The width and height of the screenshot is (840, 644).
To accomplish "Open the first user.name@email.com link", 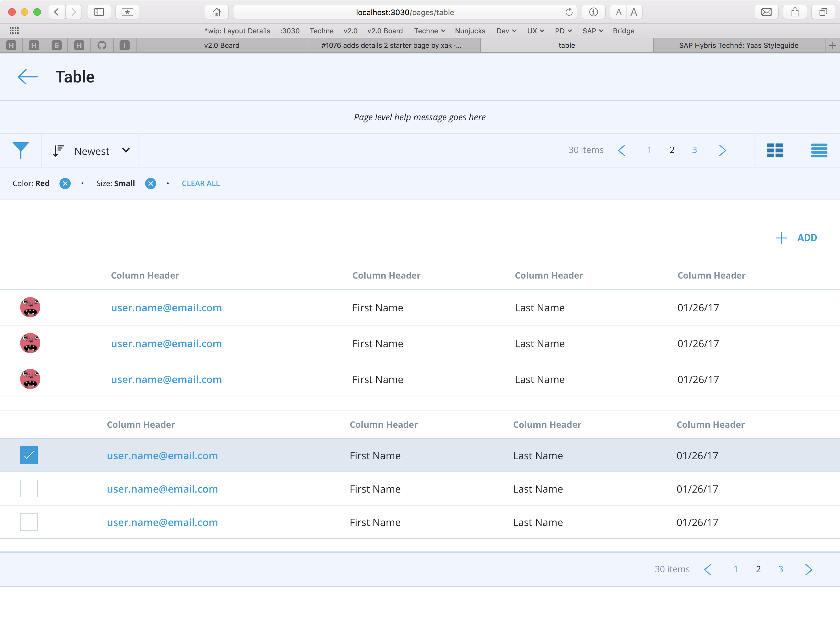I will 166,308.
